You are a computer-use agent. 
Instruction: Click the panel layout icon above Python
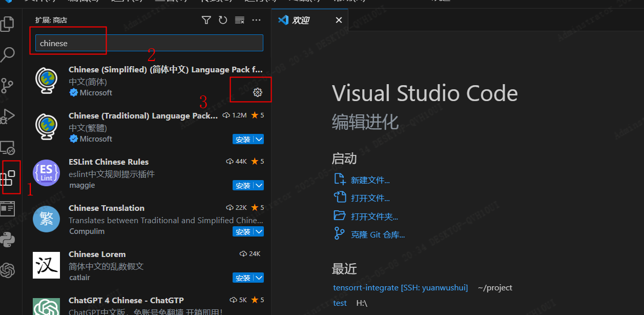7,209
